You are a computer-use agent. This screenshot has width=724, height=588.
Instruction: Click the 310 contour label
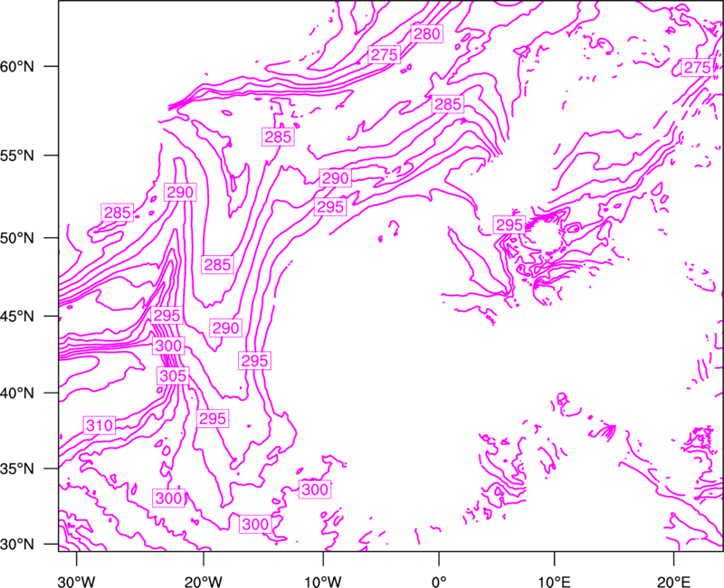click(100, 425)
